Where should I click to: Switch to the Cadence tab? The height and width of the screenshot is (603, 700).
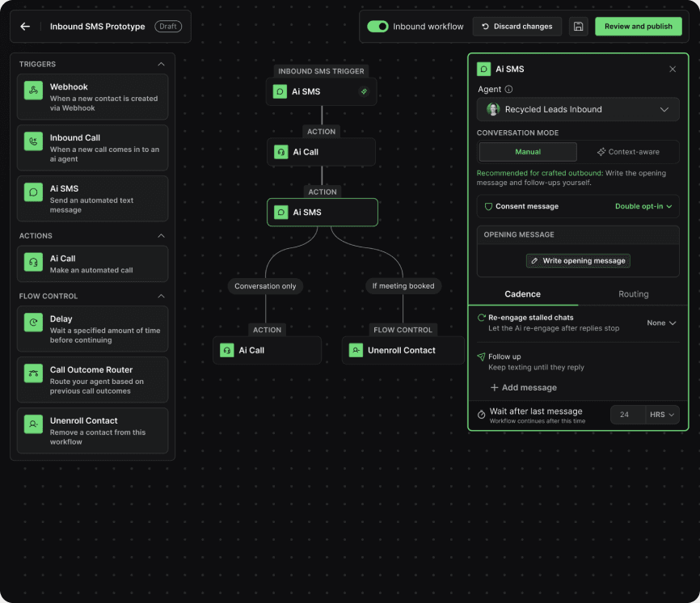point(522,294)
